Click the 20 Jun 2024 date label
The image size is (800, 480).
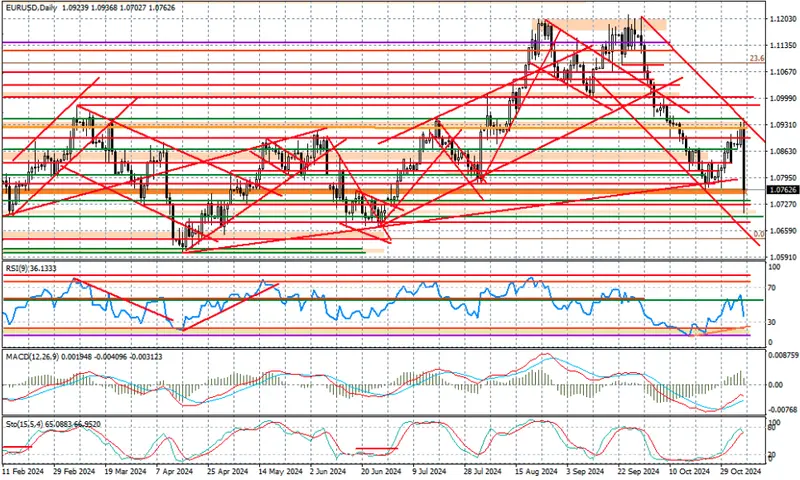(x=382, y=471)
